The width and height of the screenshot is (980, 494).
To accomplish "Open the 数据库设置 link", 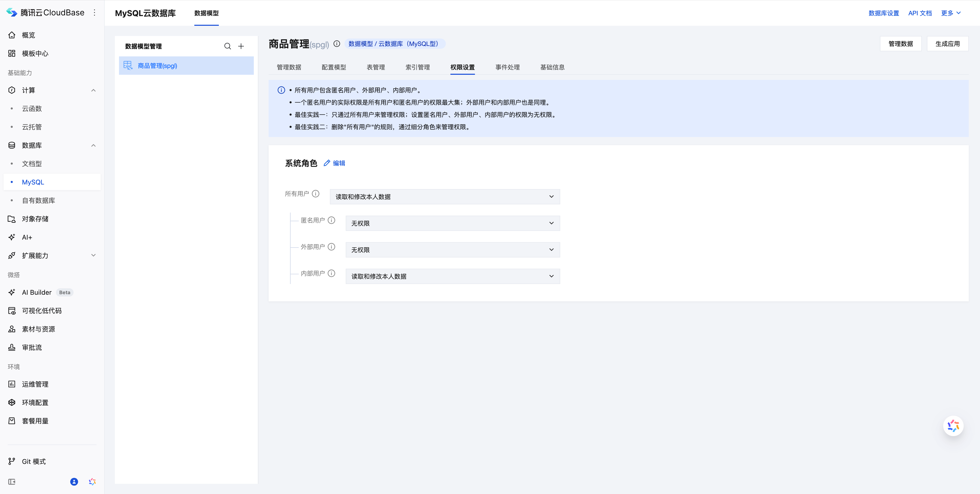I will (x=883, y=13).
